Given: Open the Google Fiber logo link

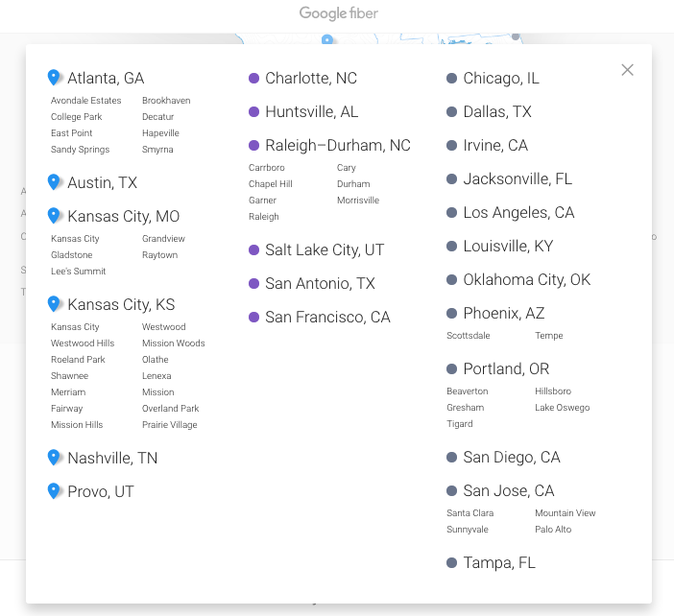Looking at the screenshot, I should [x=339, y=13].
